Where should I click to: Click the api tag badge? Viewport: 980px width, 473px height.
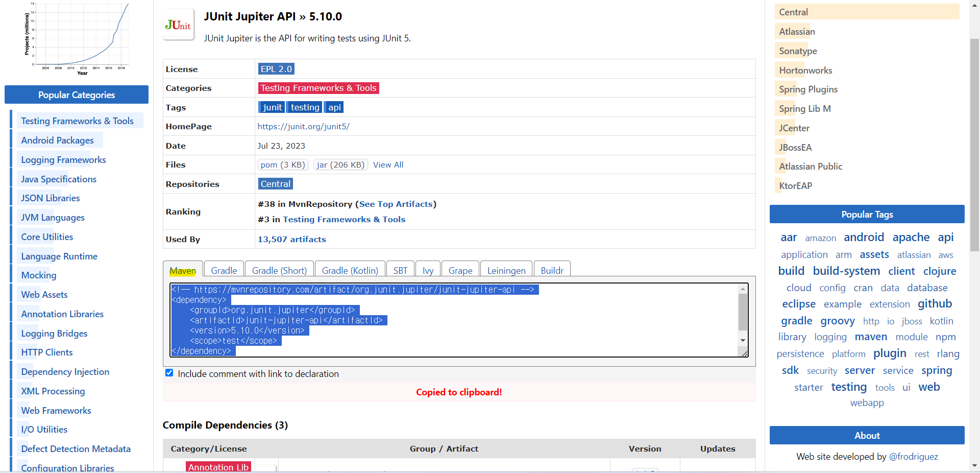(334, 107)
